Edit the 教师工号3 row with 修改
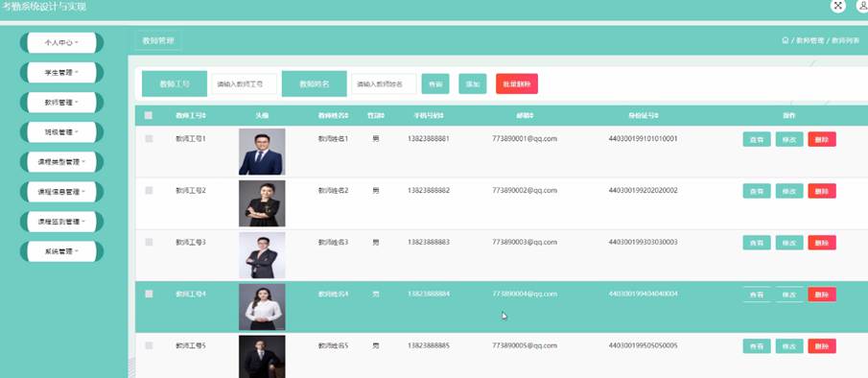Image resolution: width=868 pixels, height=378 pixels. click(789, 243)
